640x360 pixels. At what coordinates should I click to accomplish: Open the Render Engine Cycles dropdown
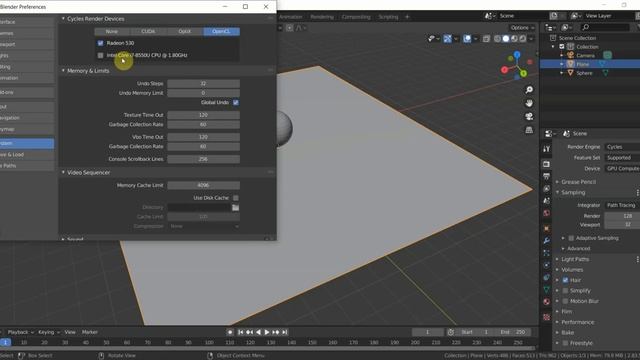(622, 147)
